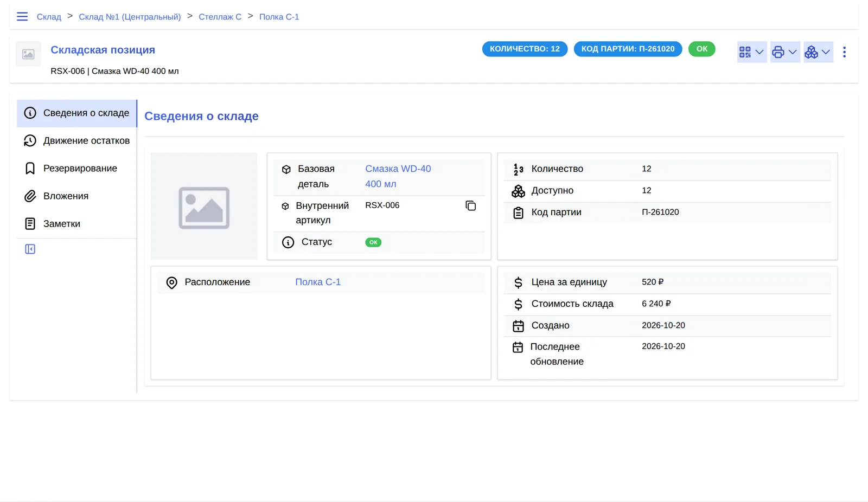This screenshot has height=502, width=868.
Task: Select the unit price value 520 ₽
Action: coord(653,282)
